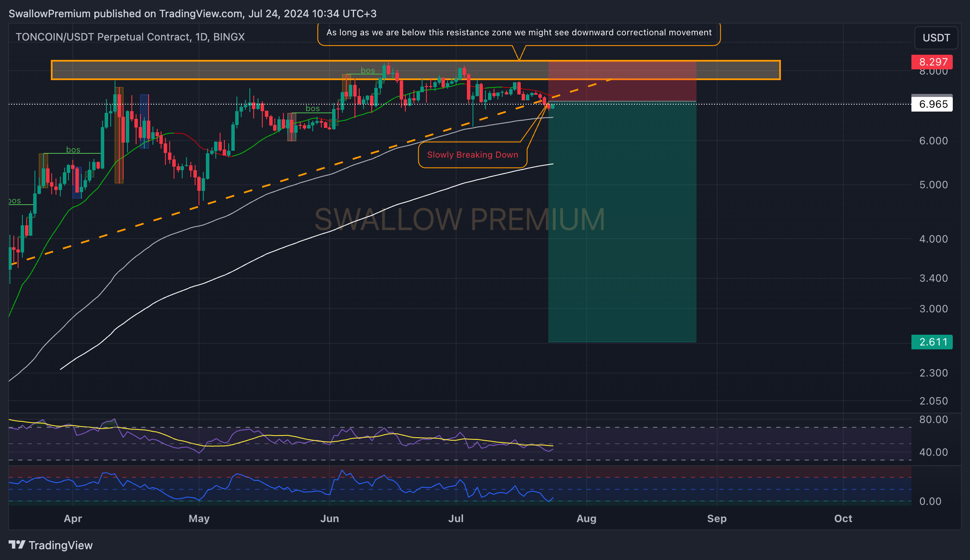Click the TradingView logo icon
This screenshot has height=560, width=970.
17,545
